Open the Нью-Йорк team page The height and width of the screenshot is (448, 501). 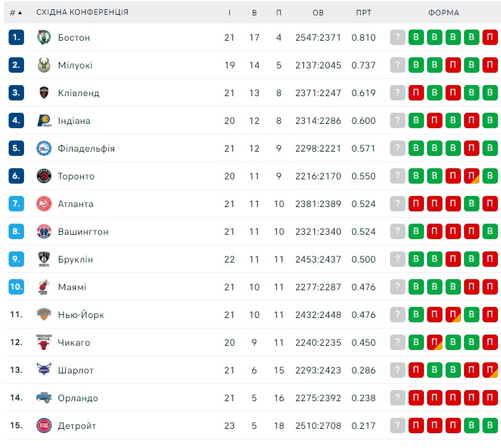click(81, 315)
